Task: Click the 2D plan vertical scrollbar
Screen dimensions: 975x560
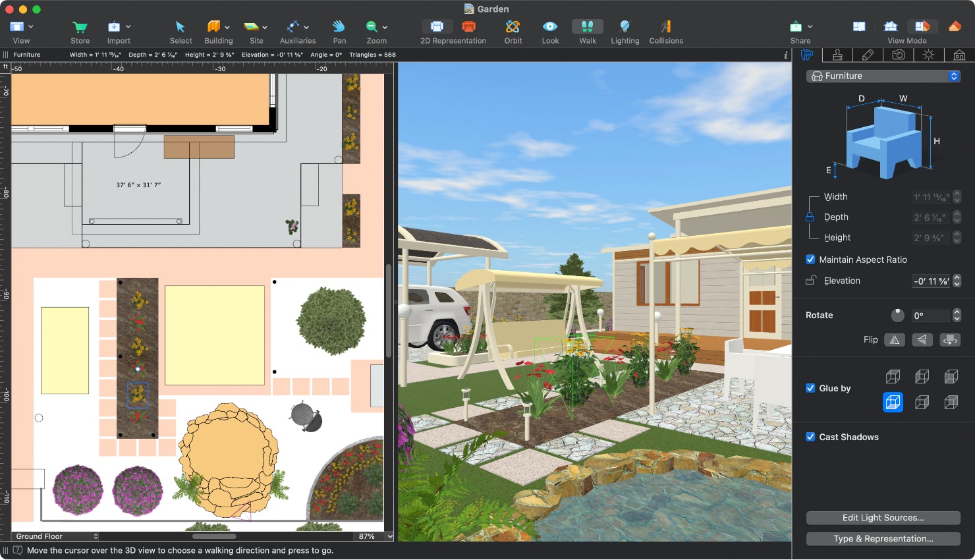Action: click(x=389, y=310)
